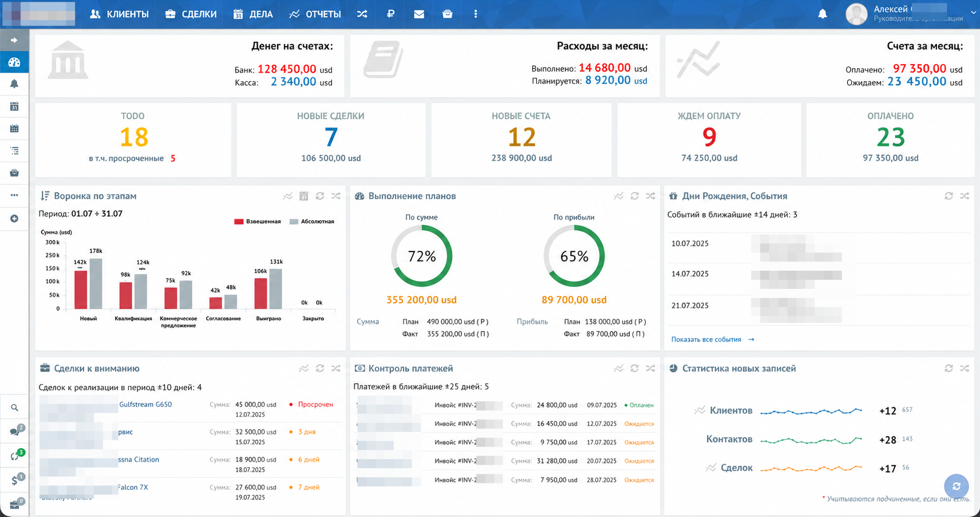
Task: Click the 10.07.2025 event row date
Action: [x=690, y=243]
